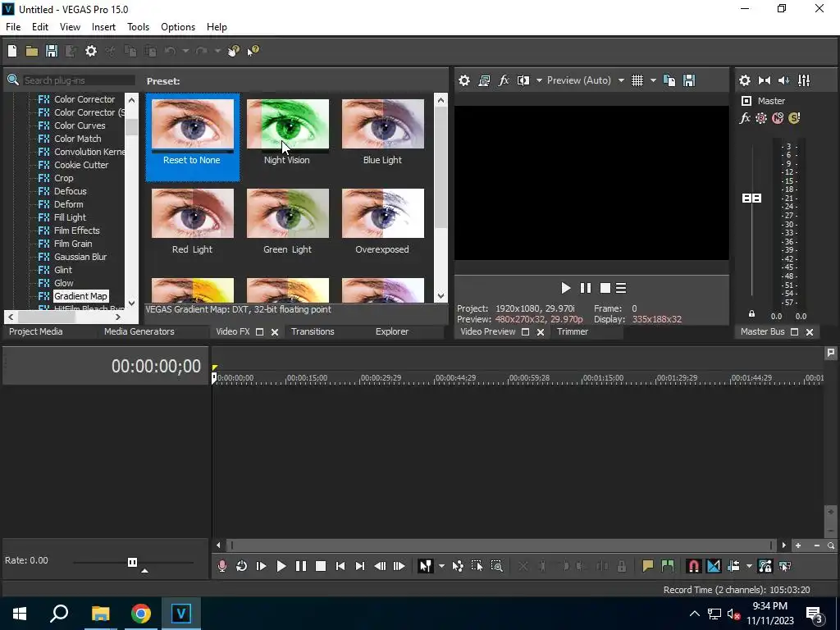
Task: Mute the Master bus
Action: 778,118
